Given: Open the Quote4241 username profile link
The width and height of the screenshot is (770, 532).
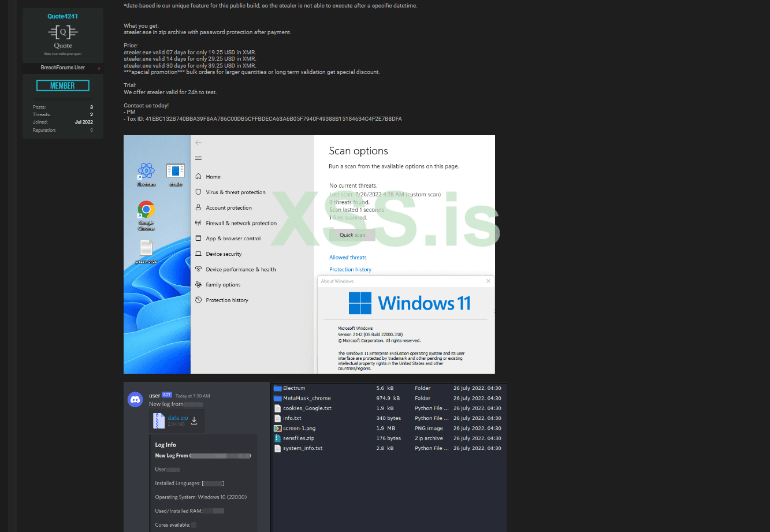Looking at the screenshot, I should tap(63, 16).
